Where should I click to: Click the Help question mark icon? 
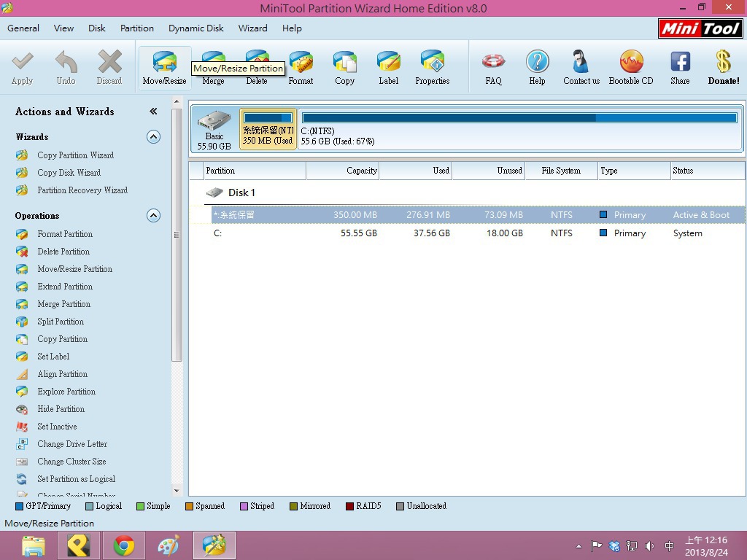point(538,62)
